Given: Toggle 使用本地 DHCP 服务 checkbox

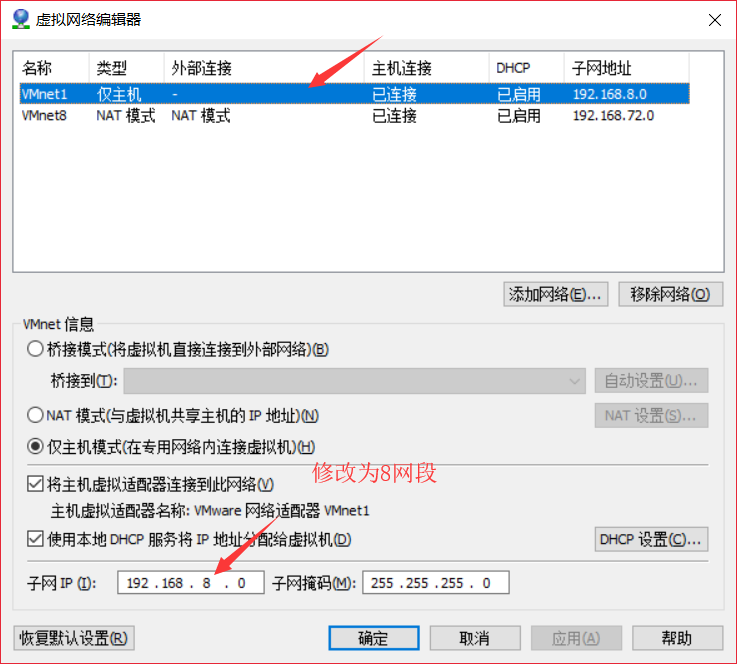Looking at the screenshot, I should pyautogui.click(x=35, y=539).
